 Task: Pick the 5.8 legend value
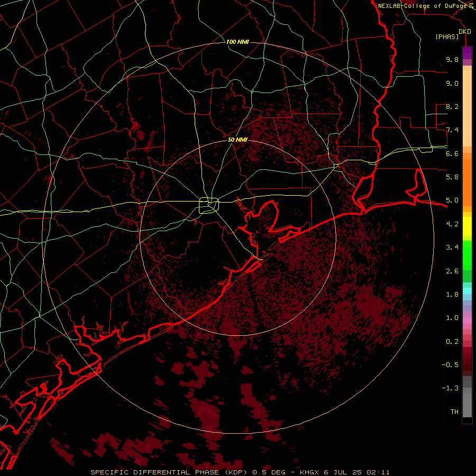click(x=452, y=177)
